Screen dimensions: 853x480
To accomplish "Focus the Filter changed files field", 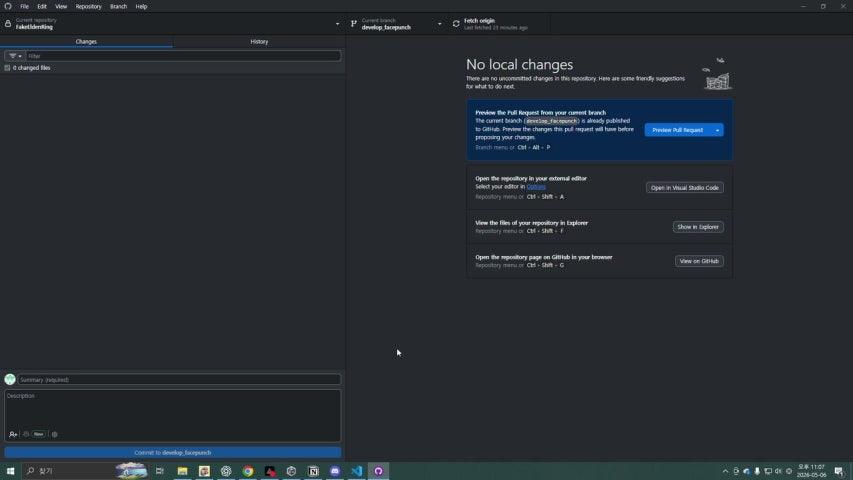I will 183,56.
